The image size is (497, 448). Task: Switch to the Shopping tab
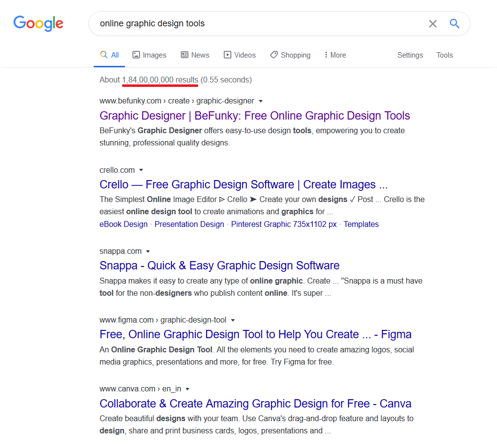click(290, 55)
